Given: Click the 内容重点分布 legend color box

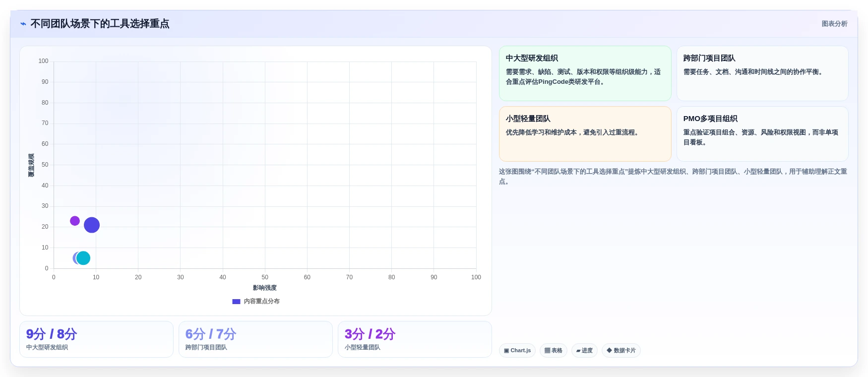Looking at the screenshot, I should pos(236,301).
